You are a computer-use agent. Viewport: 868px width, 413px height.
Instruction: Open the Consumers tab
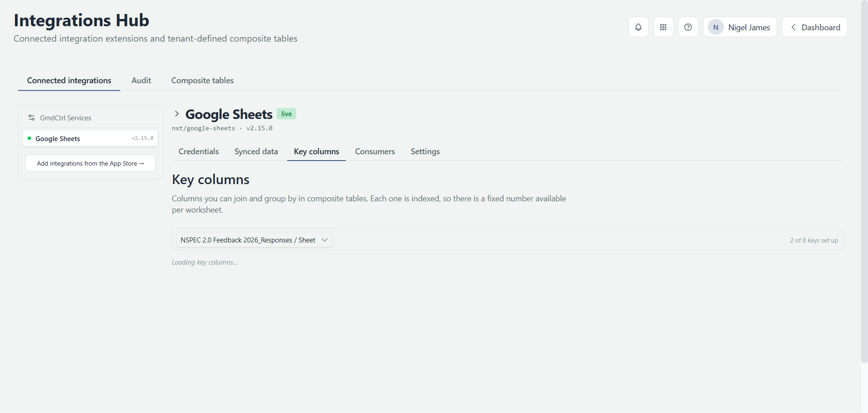[x=375, y=152]
